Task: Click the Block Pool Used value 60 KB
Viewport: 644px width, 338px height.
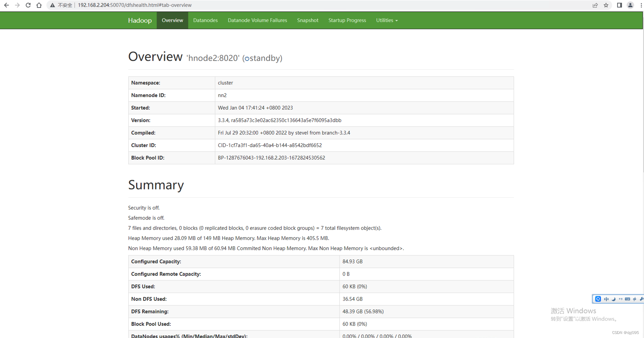Action: click(355, 324)
